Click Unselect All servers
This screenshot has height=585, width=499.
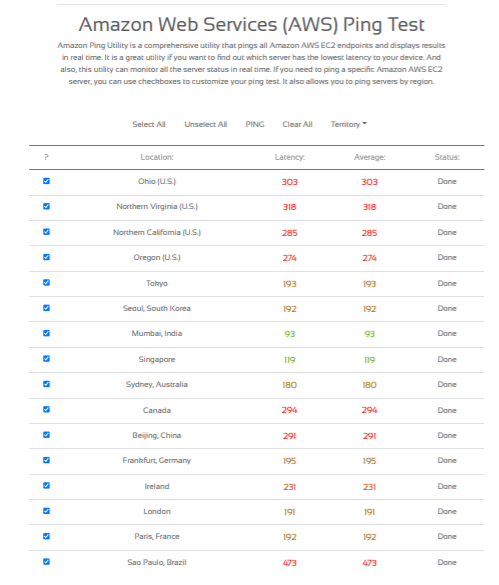click(x=206, y=124)
